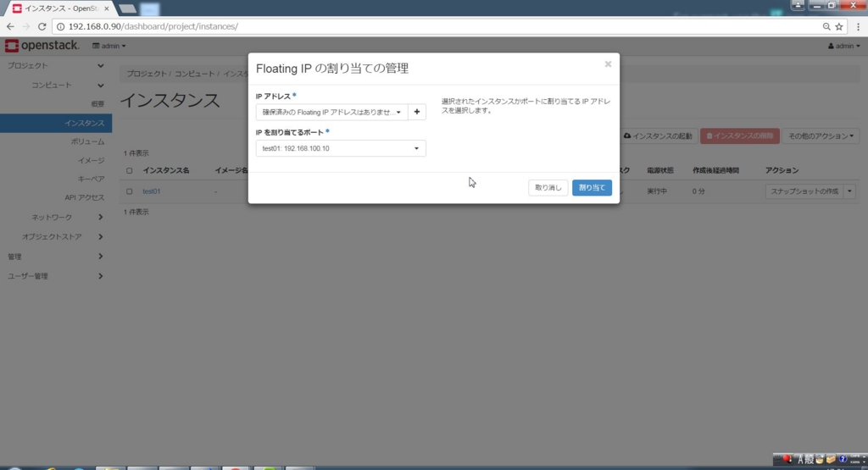Open the その他のアクション dropdown
This screenshot has height=470, width=868.
pyautogui.click(x=821, y=136)
